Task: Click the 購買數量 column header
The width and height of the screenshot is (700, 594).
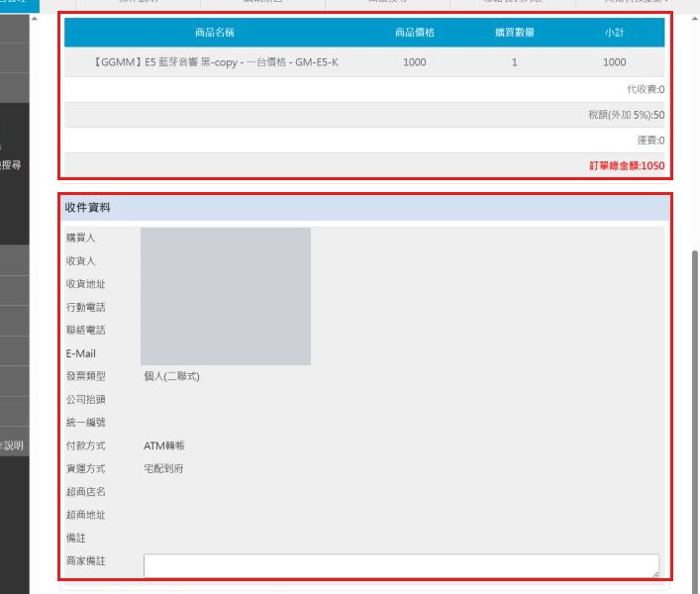Action: (514, 33)
